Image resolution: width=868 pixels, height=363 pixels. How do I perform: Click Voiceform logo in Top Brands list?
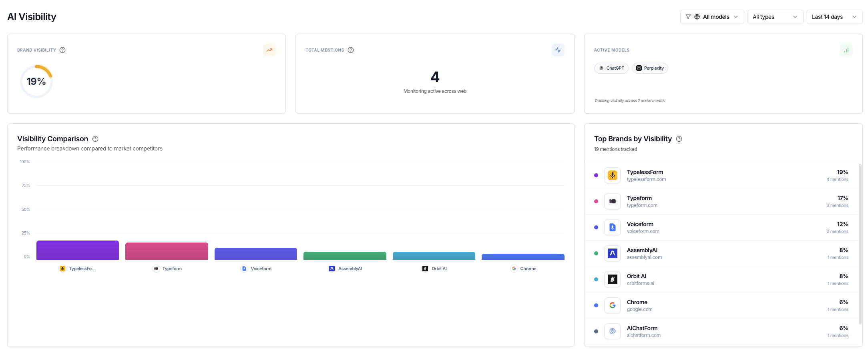point(613,227)
